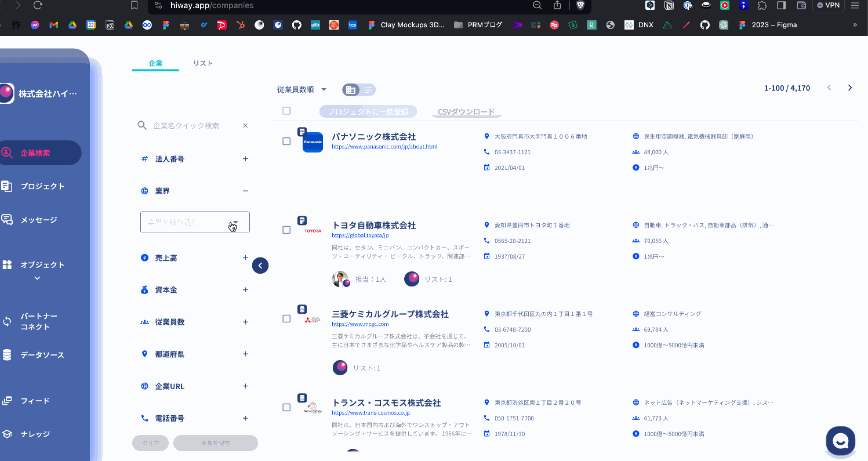Open the chat support bubble
868x461 pixels.
pos(840,441)
